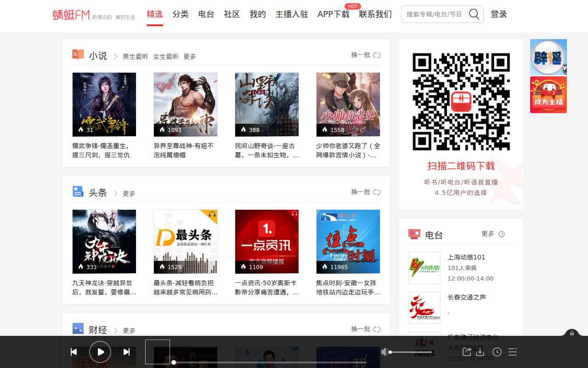Open the APP下载 menu item
588x368 pixels.
(x=333, y=14)
